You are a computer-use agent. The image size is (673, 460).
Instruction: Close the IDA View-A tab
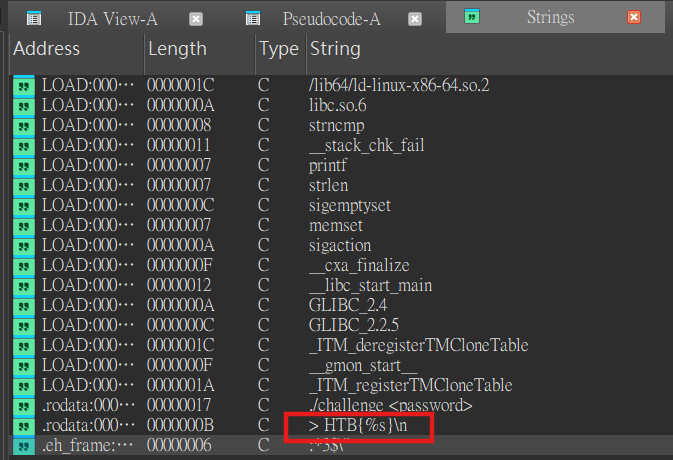pos(196,19)
